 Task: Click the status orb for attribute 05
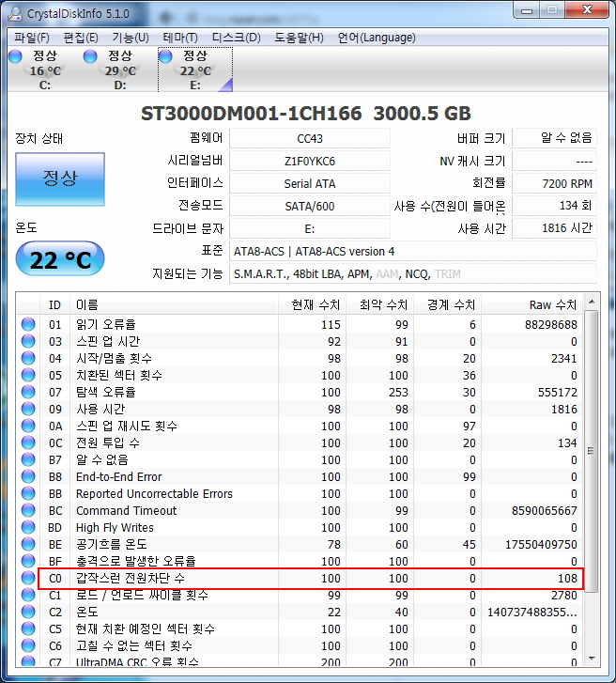tap(28, 375)
